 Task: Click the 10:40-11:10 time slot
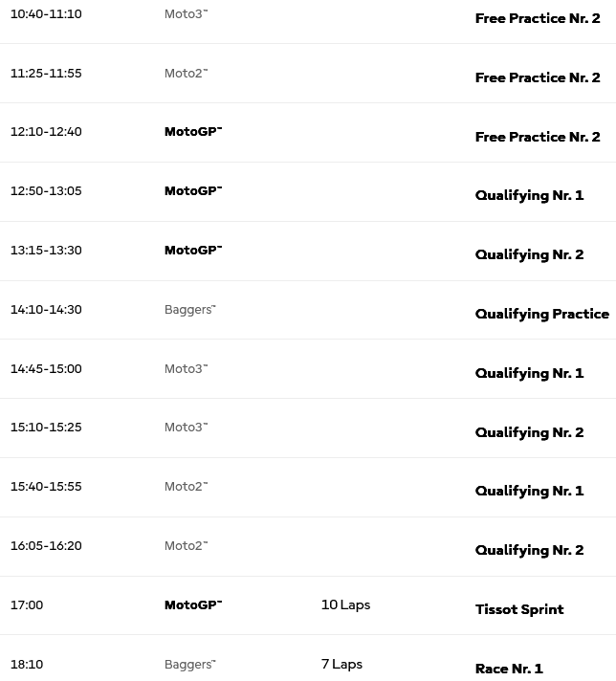(46, 14)
